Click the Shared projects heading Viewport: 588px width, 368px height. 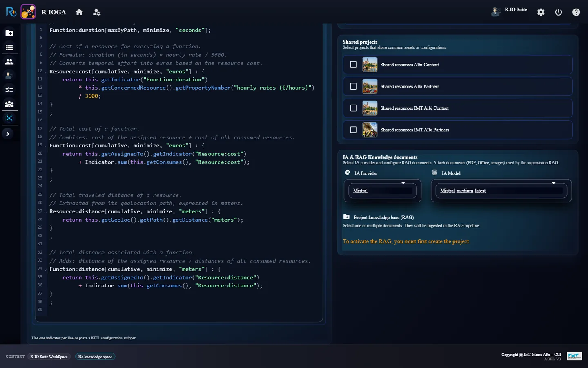click(360, 42)
